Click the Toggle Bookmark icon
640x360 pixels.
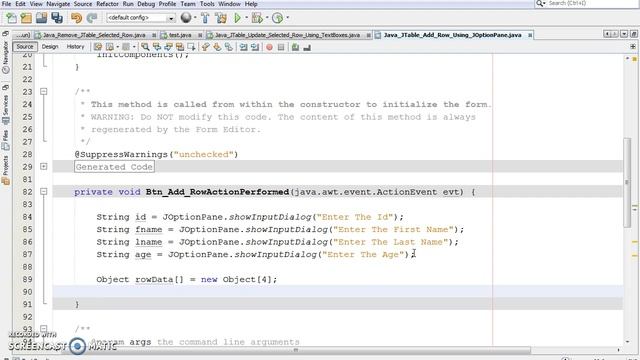point(229,47)
